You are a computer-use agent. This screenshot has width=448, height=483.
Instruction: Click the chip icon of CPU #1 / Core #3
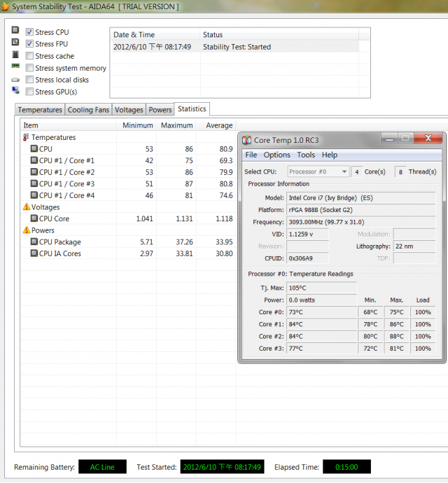pos(34,183)
